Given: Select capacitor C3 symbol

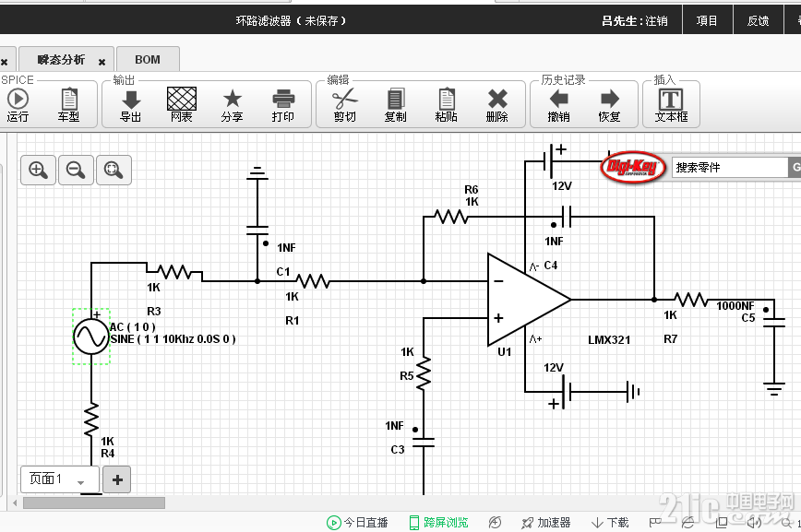Looking at the screenshot, I should tap(424, 443).
